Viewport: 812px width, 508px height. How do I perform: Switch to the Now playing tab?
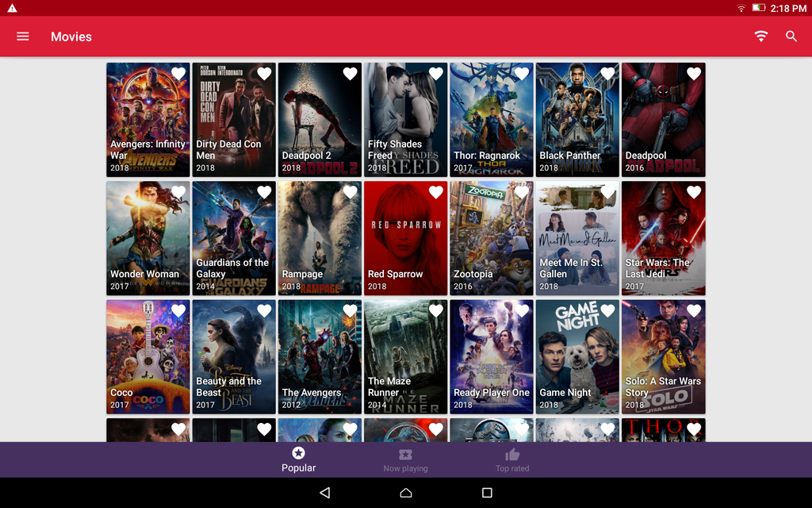pos(405,460)
